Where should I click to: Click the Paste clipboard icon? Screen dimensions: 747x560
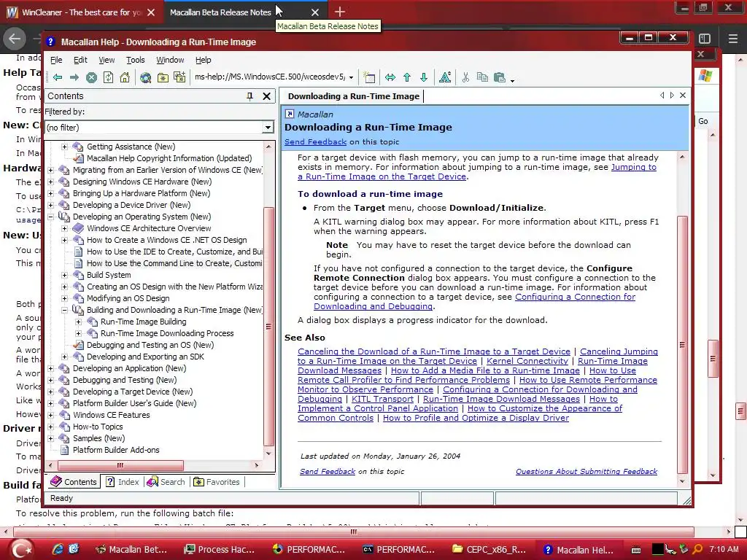click(x=499, y=77)
